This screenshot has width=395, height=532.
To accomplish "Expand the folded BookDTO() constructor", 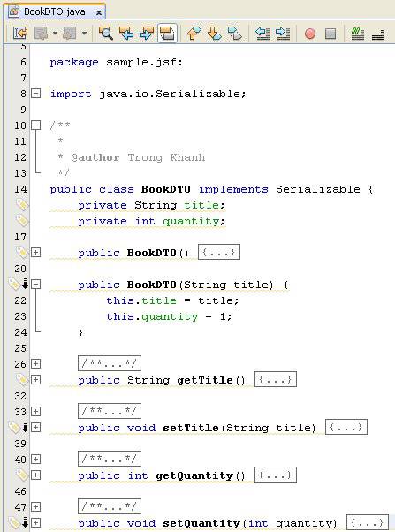I will [x=35, y=253].
